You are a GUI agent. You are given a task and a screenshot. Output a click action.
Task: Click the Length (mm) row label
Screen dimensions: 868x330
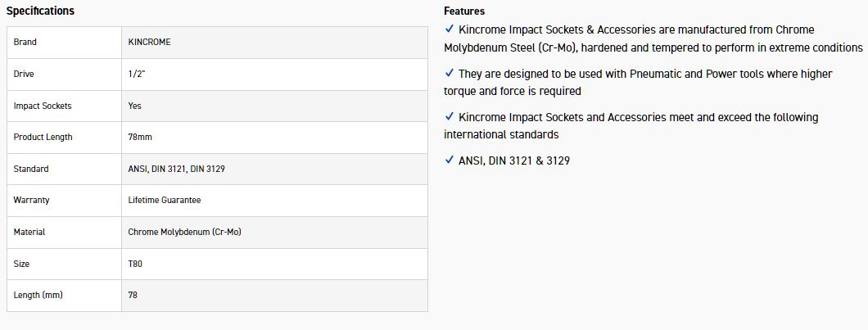point(38,295)
